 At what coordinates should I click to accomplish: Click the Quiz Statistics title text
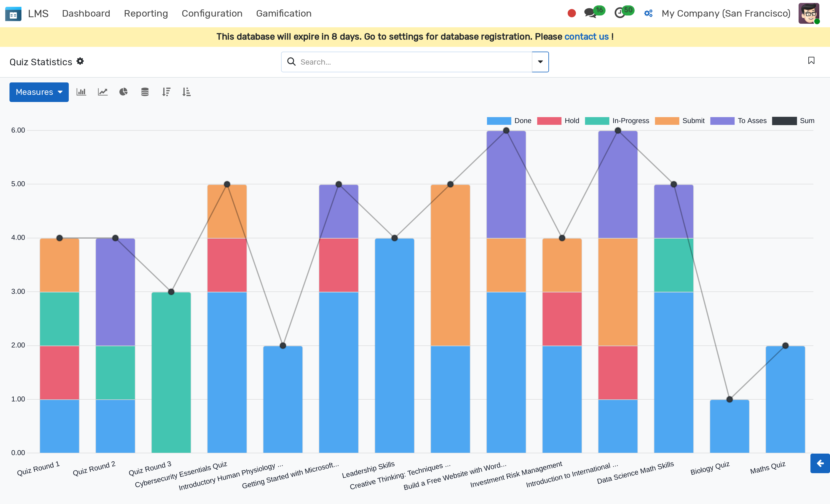click(x=41, y=62)
